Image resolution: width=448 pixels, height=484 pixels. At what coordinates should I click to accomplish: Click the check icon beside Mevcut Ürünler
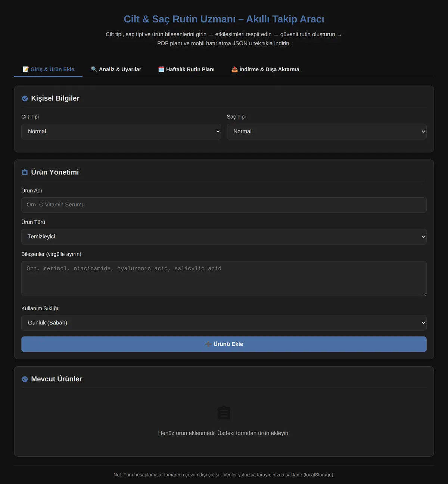25,379
